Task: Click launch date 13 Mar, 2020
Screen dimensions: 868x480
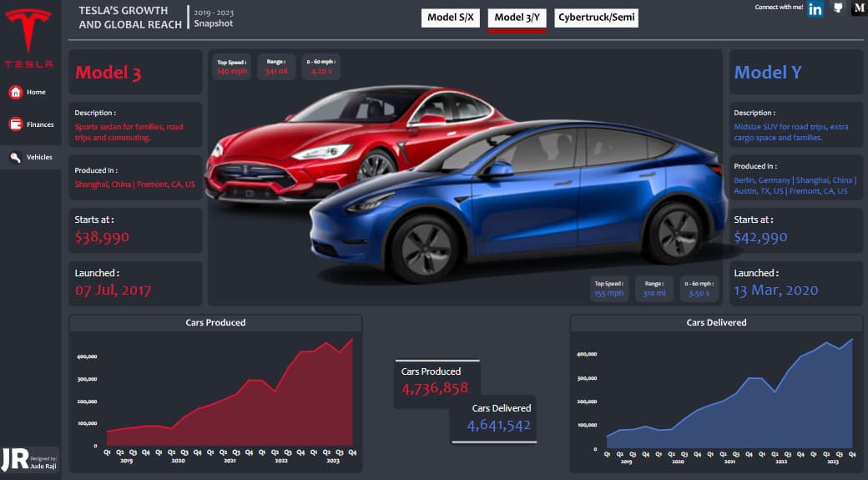Action: 776,291
